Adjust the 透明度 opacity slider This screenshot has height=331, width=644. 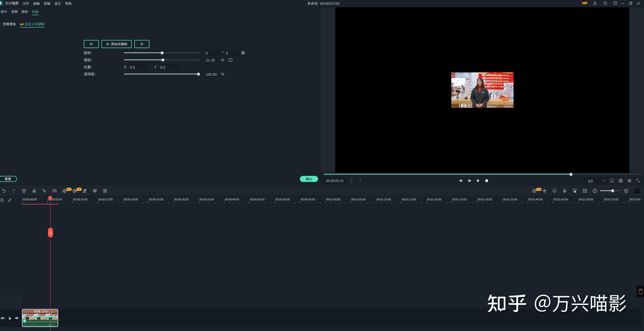click(x=162, y=74)
